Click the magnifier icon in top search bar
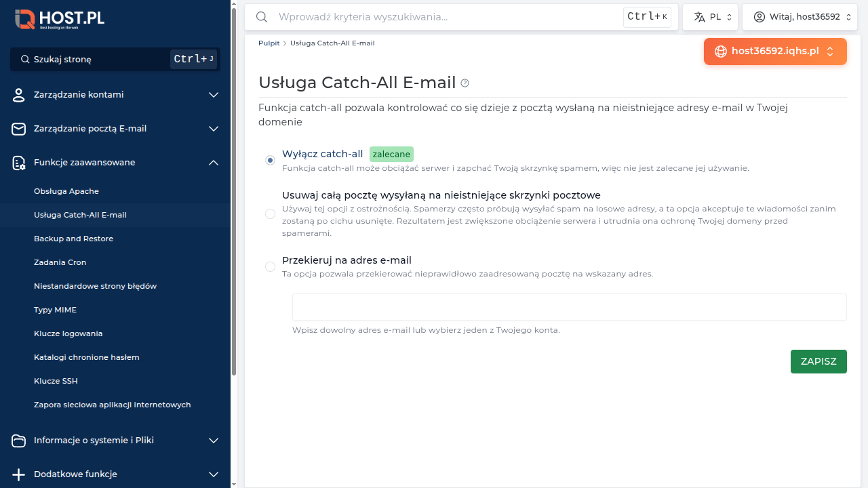Screen dimensions: 868x488 261,17
